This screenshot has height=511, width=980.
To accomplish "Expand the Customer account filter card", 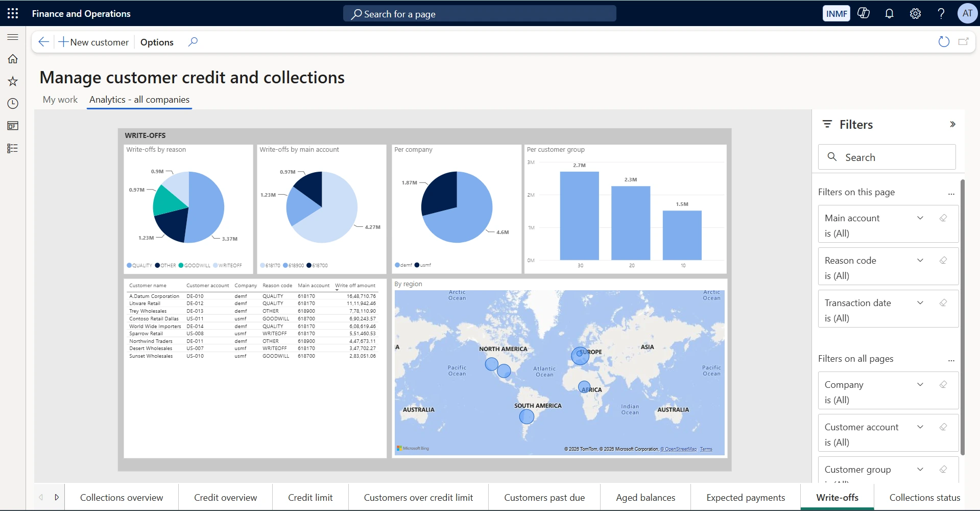I will [x=920, y=427].
